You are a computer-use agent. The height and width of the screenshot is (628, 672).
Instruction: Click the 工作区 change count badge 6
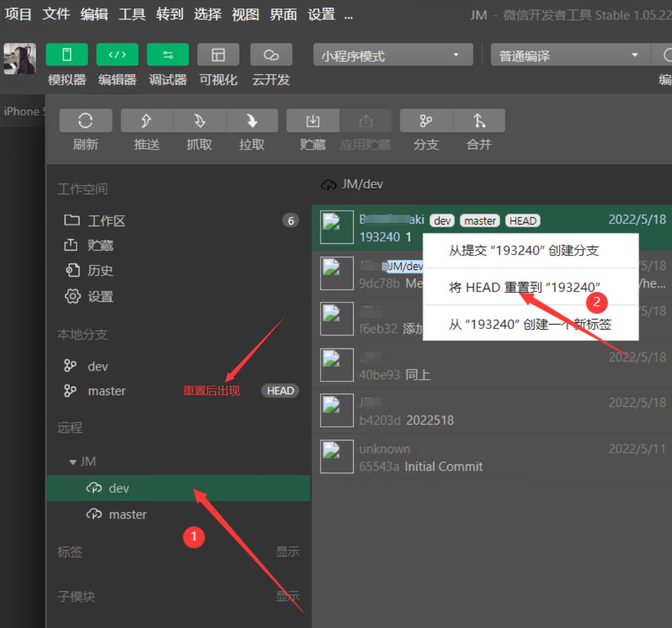tap(291, 221)
